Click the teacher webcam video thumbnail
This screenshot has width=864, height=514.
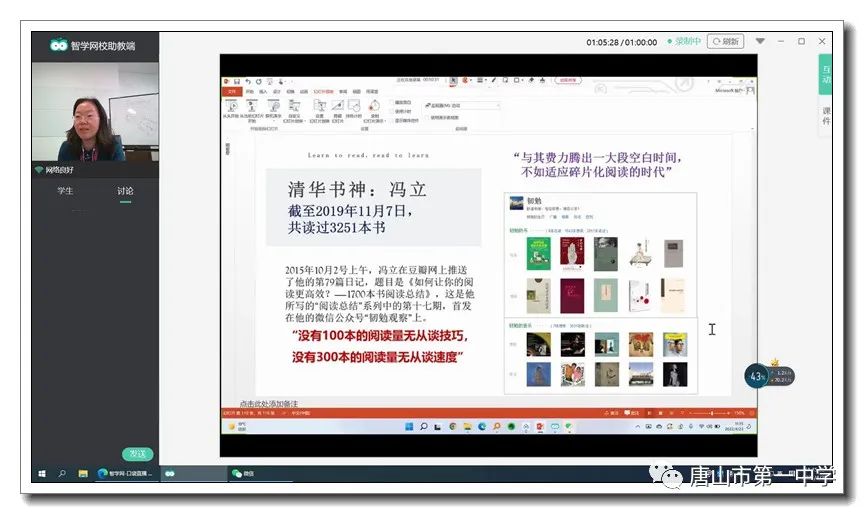tap(95, 112)
